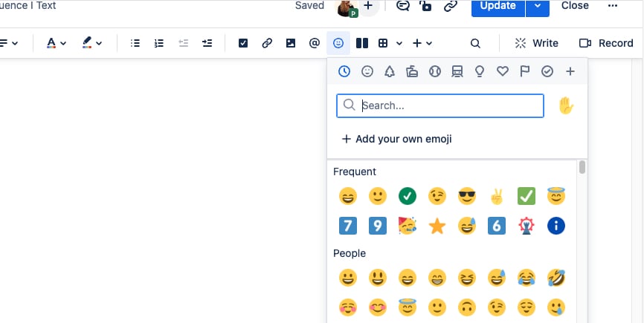
Task: Switch to Productivity checkmark category tab
Action: [x=547, y=71]
